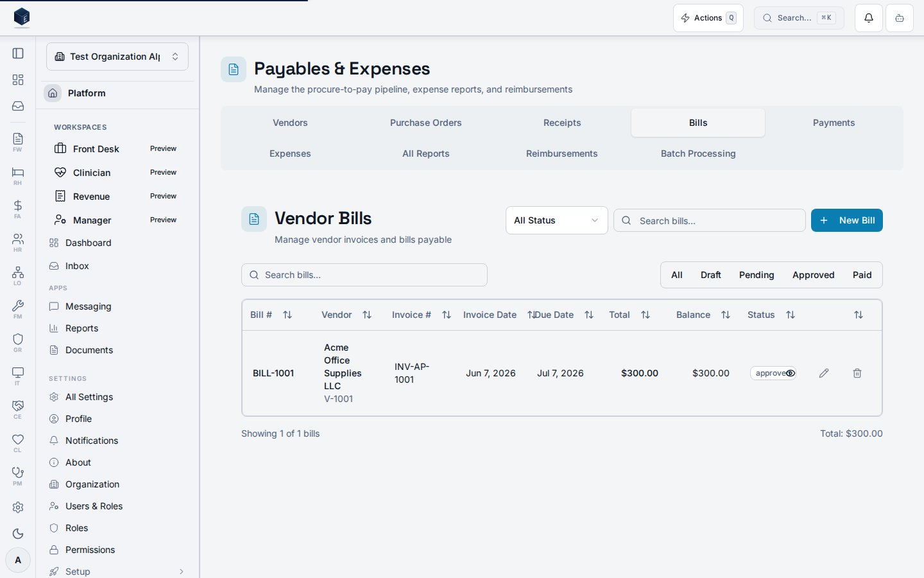Viewport: 924px width, 578px height.
Task: Open the FW module icon
Action: (x=18, y=142)
